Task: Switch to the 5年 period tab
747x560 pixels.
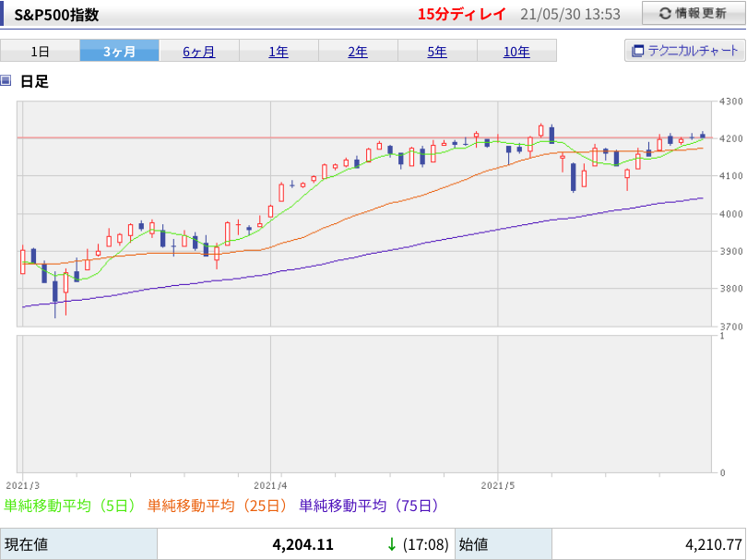Action: coord(437,51)
